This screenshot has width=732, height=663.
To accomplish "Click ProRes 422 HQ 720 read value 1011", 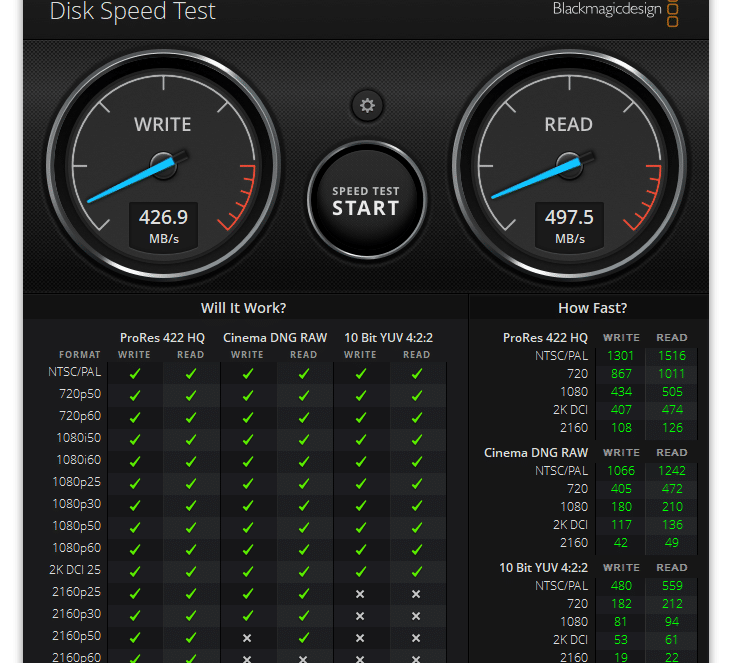I will [x=671, y=374].
